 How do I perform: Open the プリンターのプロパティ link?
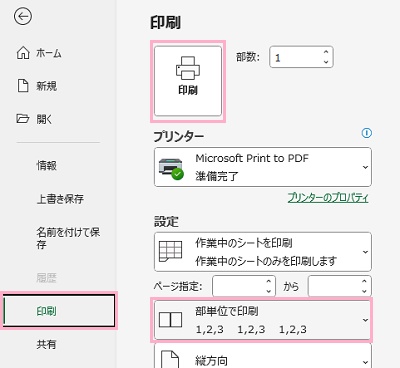328,197
